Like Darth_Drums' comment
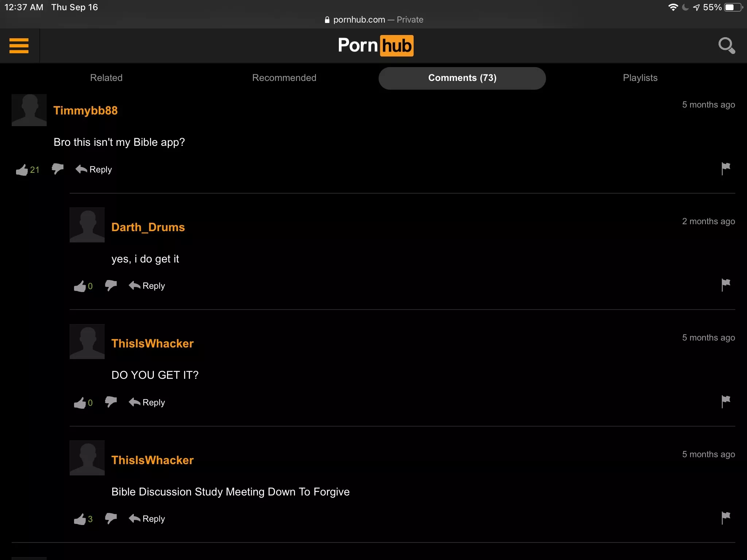This screenshot has width=747, height=560. pos(80,286)
